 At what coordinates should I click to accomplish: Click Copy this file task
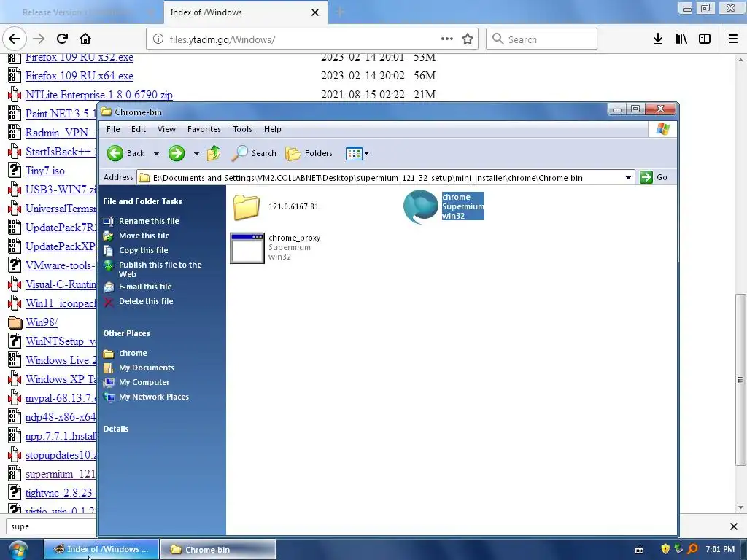click(x=144, y=250)
